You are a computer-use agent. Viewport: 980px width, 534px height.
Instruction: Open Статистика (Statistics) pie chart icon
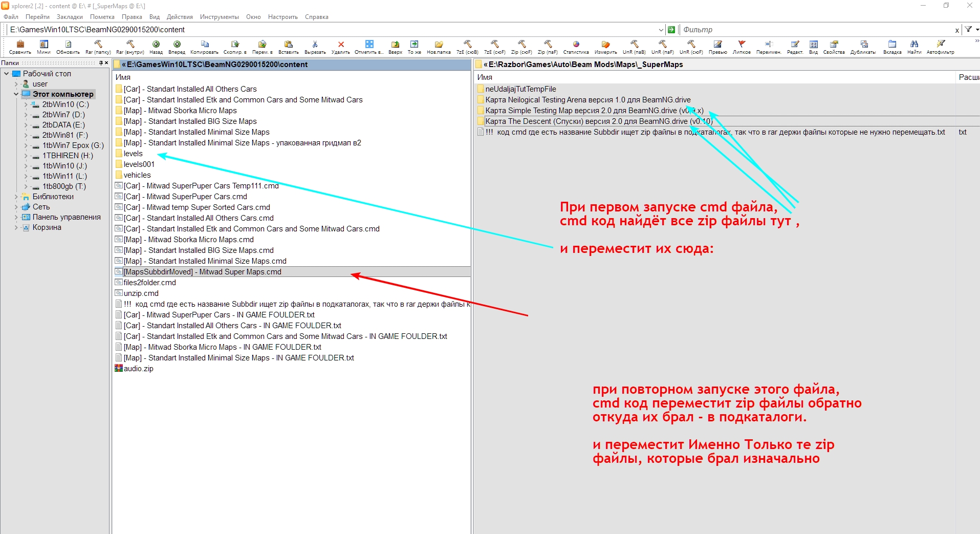pos(576,44)
